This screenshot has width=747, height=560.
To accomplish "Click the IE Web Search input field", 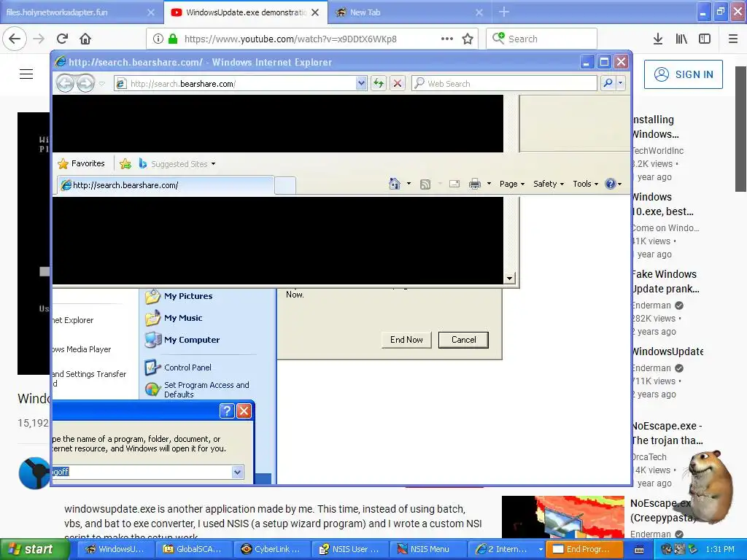I will coord(504,83).
